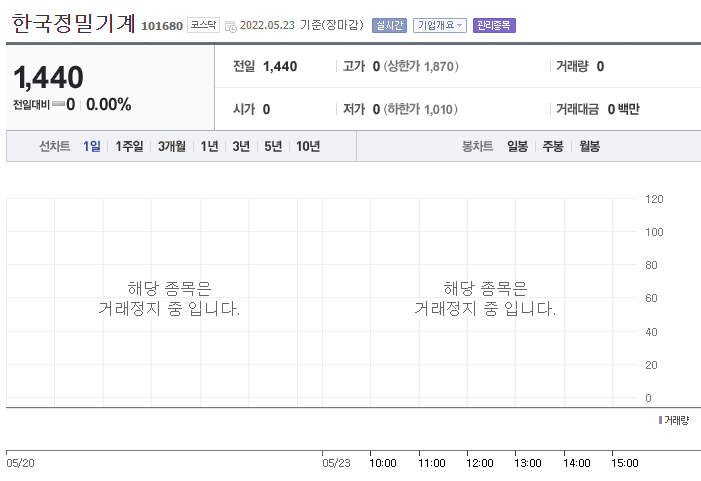
Task: Select the 1주일 line chart tab
Action: coord(129,146)
